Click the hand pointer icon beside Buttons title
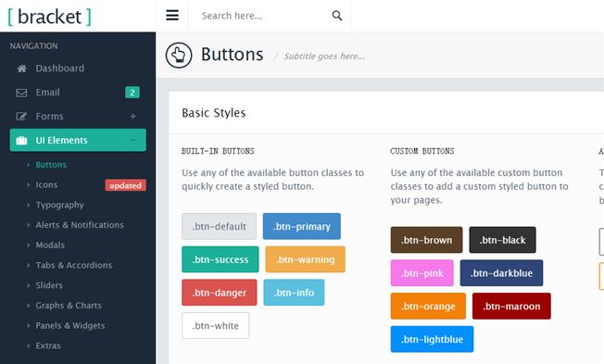This screenshot has height=364, width=604. [x=179, y=56]
